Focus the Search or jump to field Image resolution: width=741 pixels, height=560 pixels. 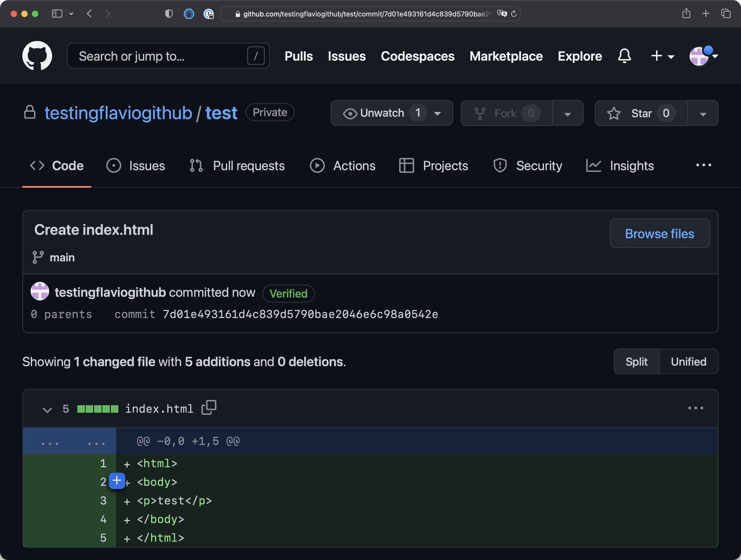click(161, 56)
